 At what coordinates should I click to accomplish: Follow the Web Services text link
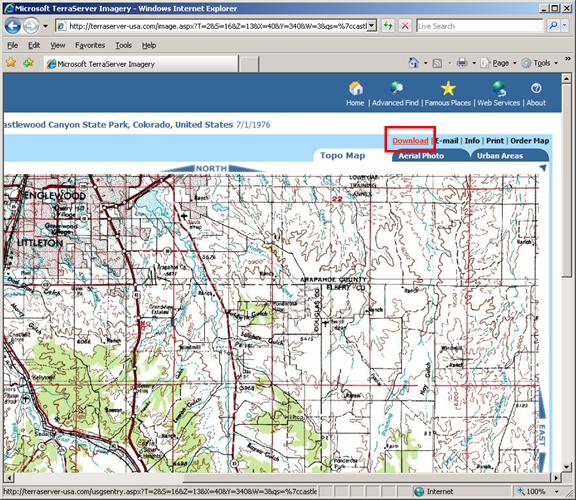tap(498, 103)
